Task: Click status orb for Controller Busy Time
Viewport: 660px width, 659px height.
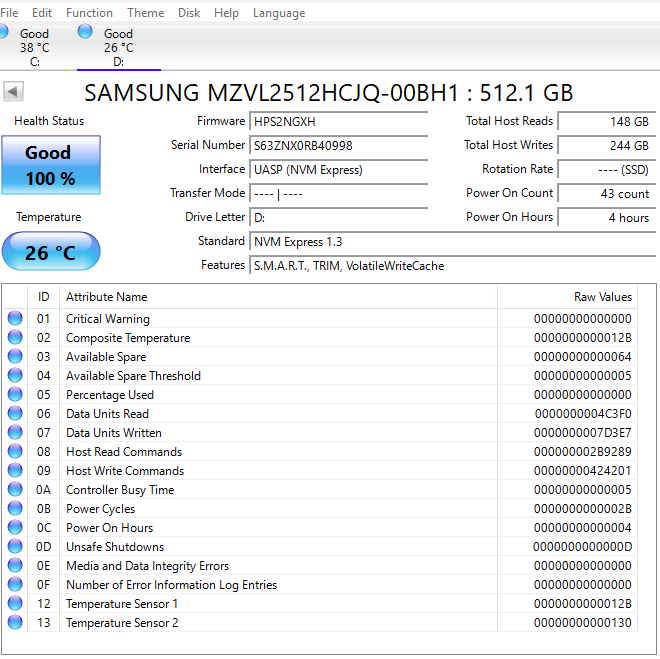Action: [15, 489]
